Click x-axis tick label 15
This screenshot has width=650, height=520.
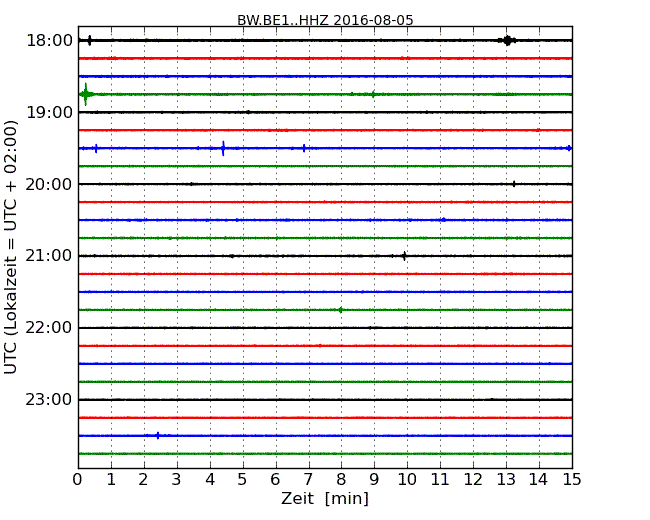[572, 479]
